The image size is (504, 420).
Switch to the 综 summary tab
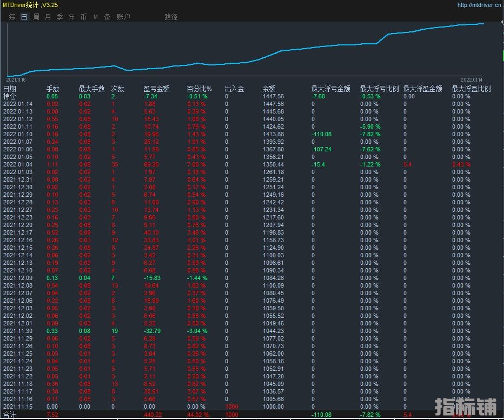click(x=12, y=17)
